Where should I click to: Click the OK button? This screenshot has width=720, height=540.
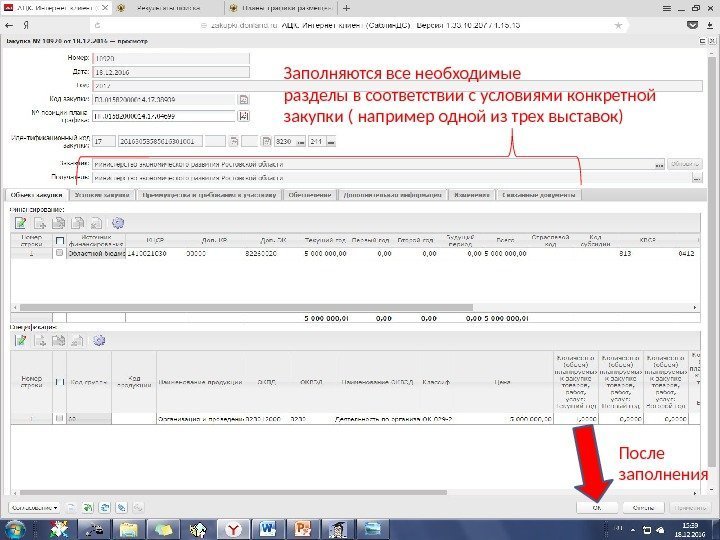click(596, 507)
